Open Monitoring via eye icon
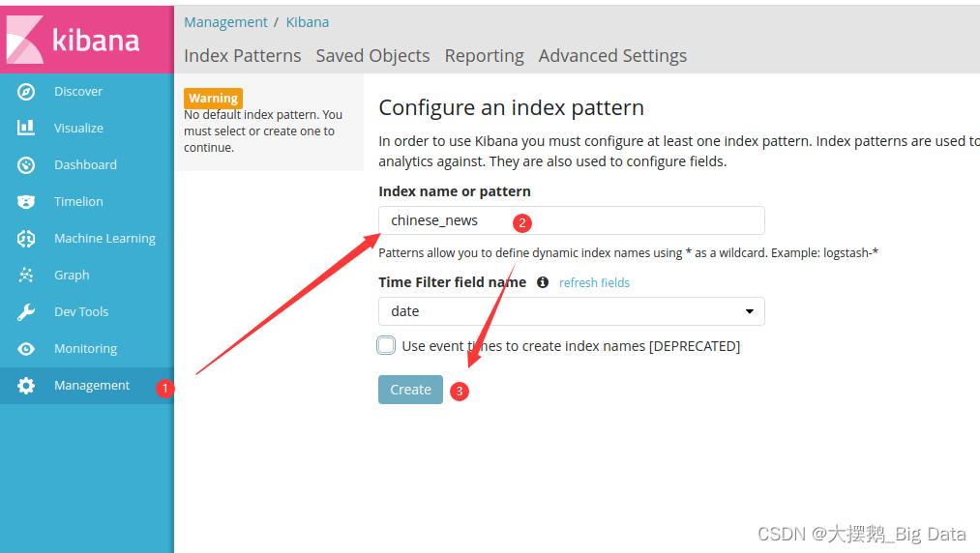The image size is (980, 553). 25,349
